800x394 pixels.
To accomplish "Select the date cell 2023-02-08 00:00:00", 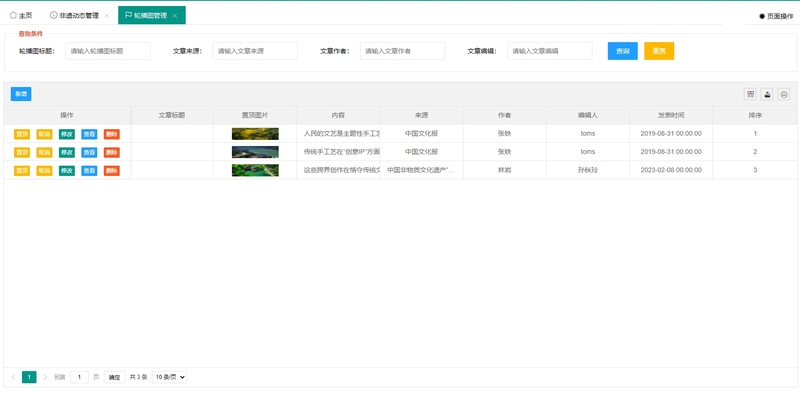I will pyautogui.click(x=671, y=170).
